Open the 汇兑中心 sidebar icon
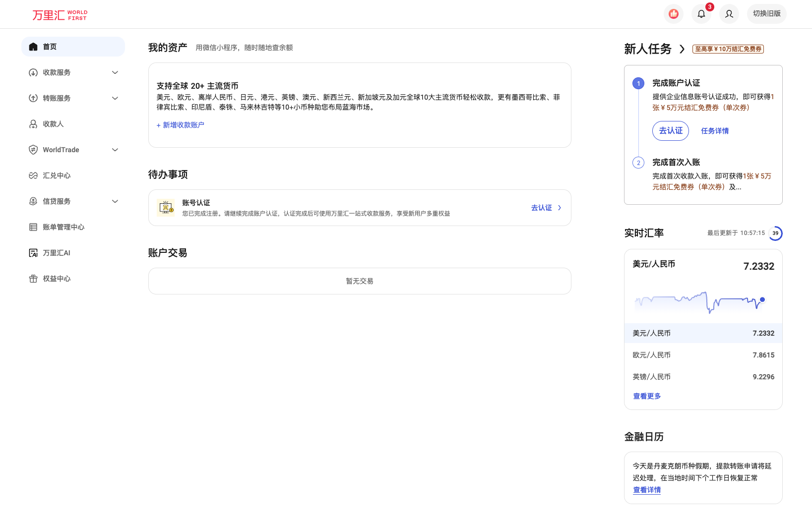The height and width of the screenshot is (520, 812). pyautogui.click(x=33, y=175)
